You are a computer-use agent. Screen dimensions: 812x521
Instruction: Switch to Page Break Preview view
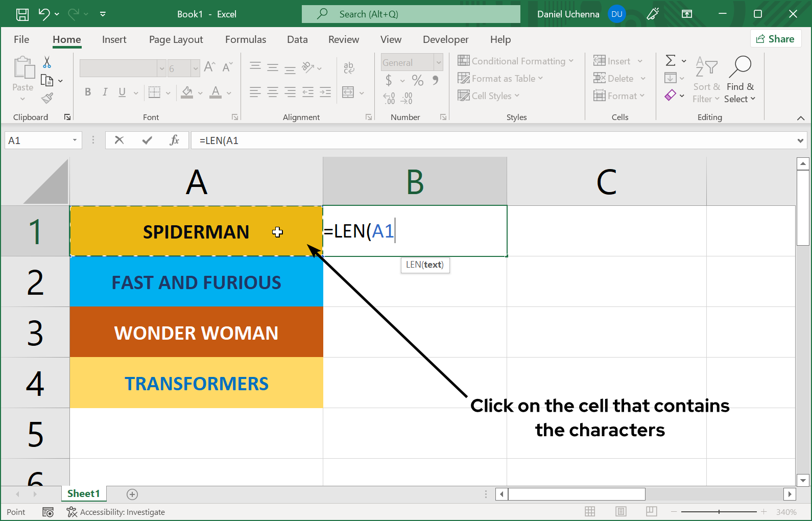tap(651, 512)
